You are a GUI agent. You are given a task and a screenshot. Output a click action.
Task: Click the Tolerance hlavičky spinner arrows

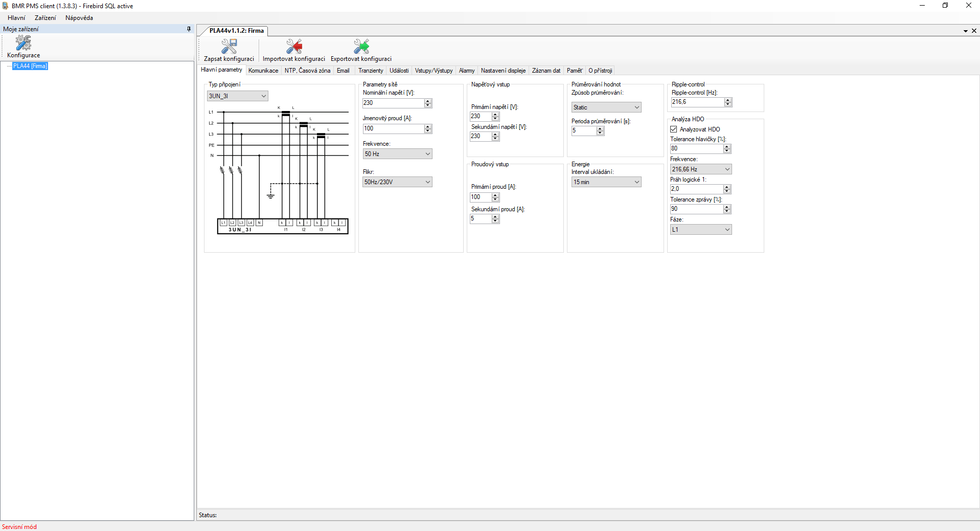point(727,149)
